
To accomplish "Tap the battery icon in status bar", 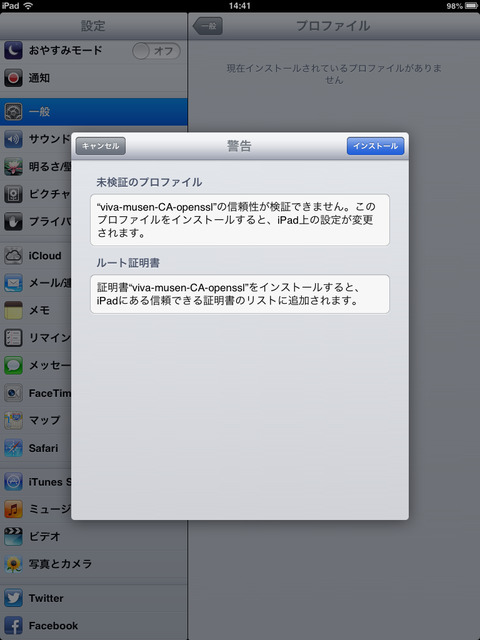I will pos(471,6).
